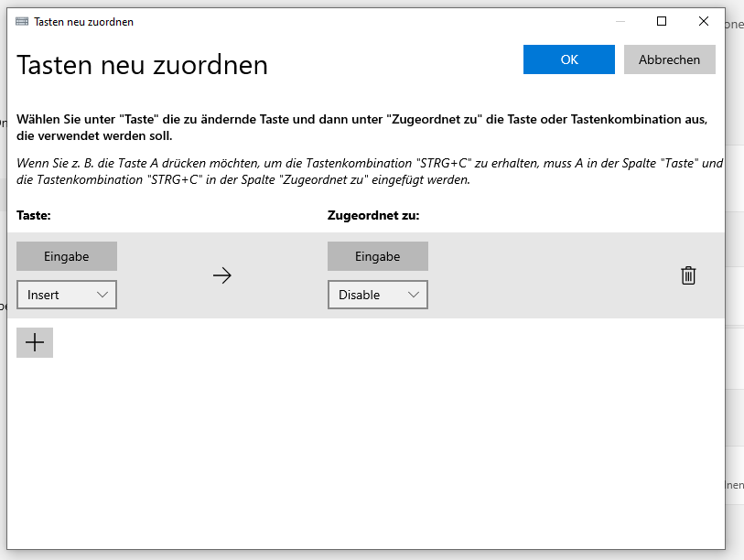Expand the Disable mapping dropdown

pyautogui.click(x=377, y=295)
